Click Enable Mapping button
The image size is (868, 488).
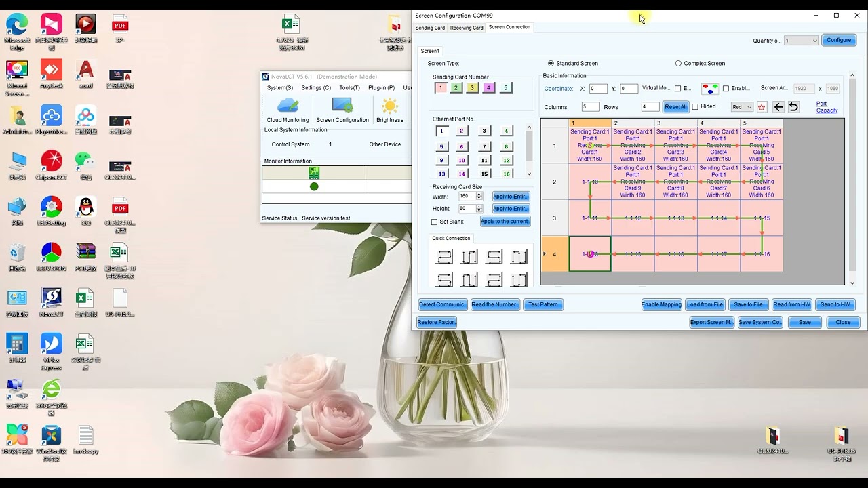tap(661, 304)
